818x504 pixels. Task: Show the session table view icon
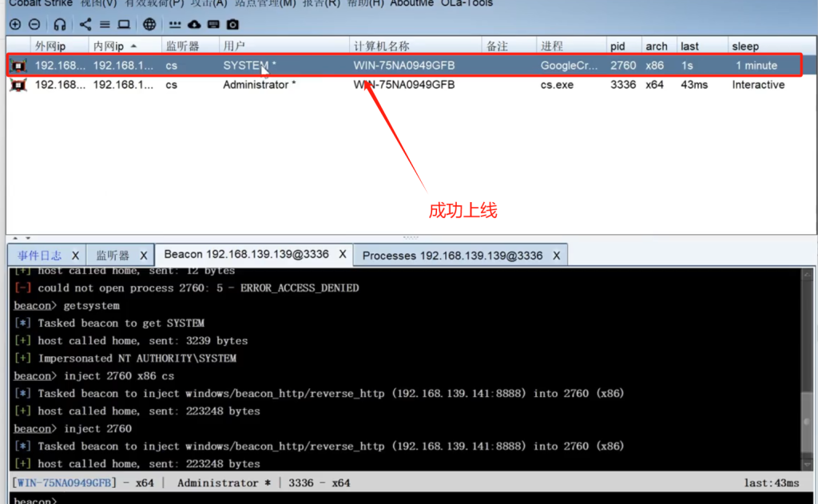105,24
